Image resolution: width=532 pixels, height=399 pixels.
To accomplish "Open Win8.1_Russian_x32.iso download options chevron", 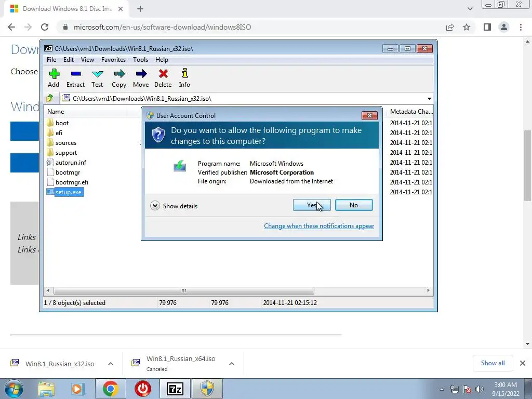I will pyautogui.click(x=111, y=364).
